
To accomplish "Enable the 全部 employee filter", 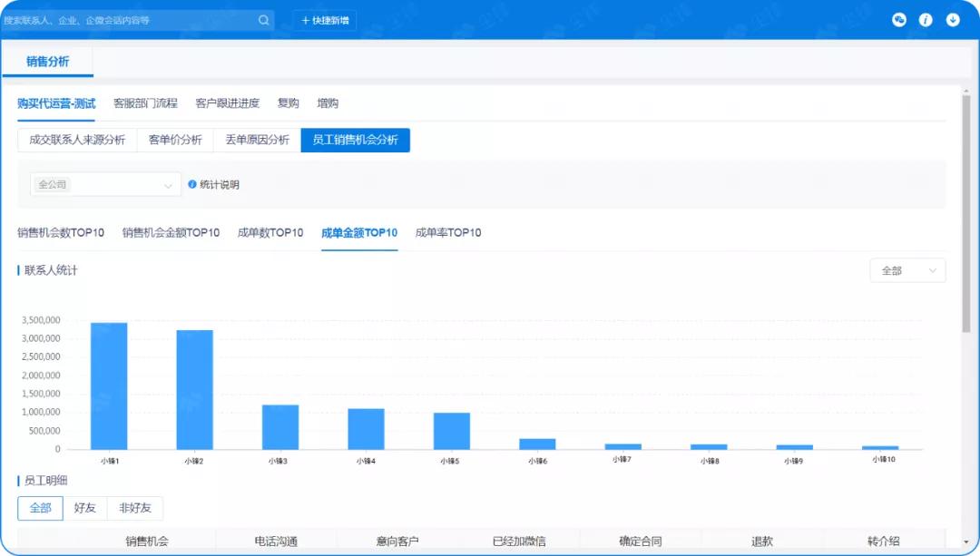I will [x=40, y=508].
